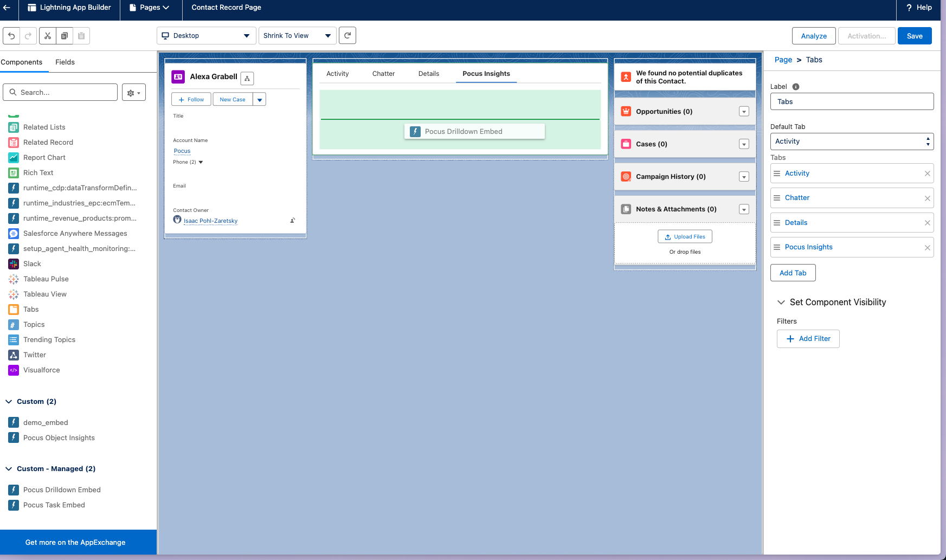Click the Slack component icon
Screen dimensions: 946x560
point(14,264)
